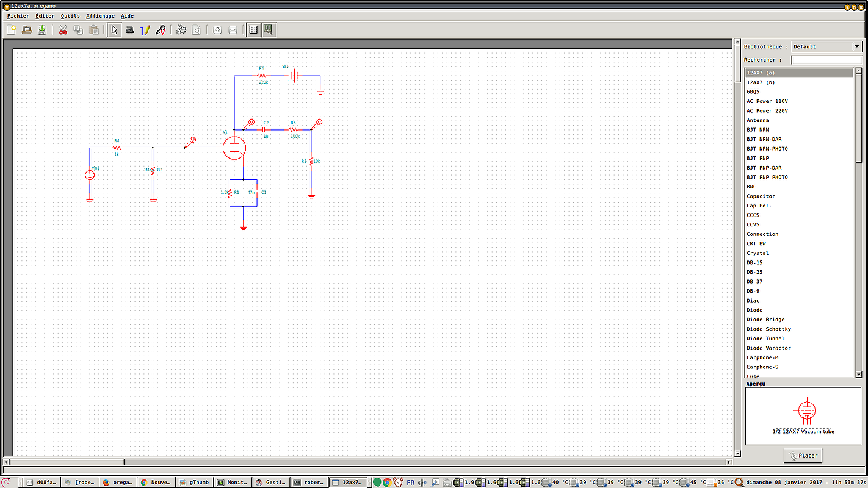Expand the Bibliothèque Default dropdown
The height and width of the screenshot is (488, 868).
tap(826, 46)
